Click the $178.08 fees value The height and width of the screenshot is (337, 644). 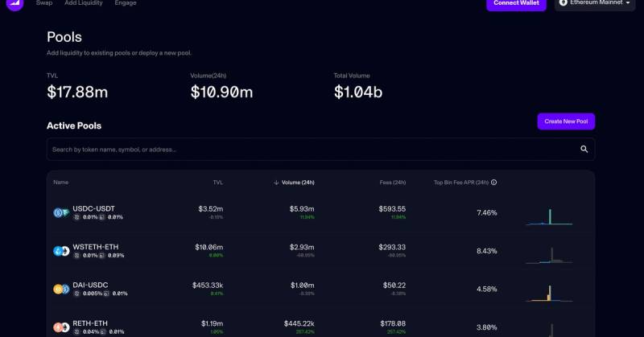click(393, 323)
